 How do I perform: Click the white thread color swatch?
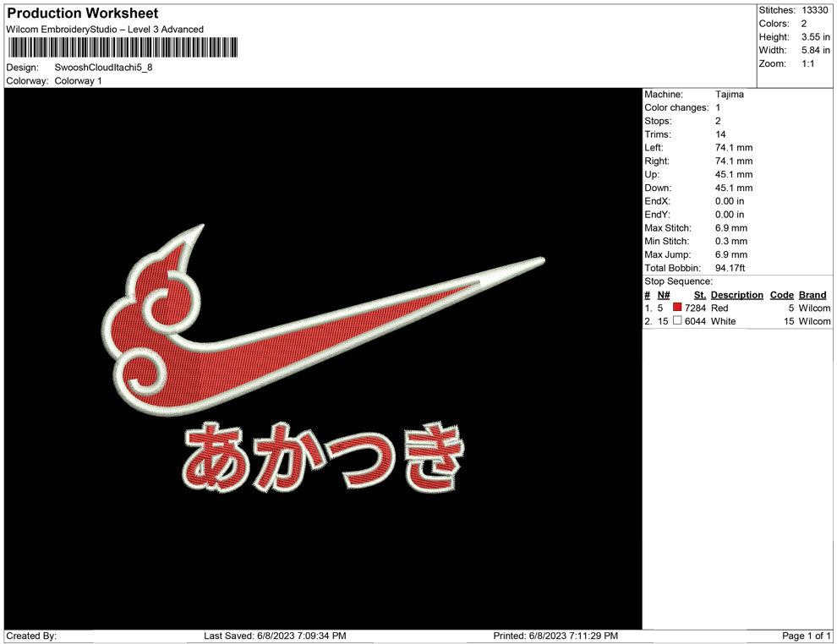coord(677,322)
